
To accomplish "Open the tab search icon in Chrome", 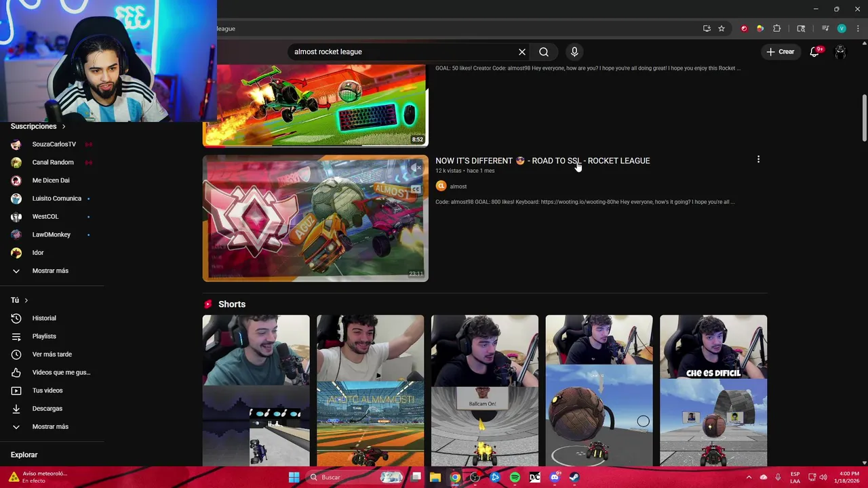I will [x=801, y=28].
